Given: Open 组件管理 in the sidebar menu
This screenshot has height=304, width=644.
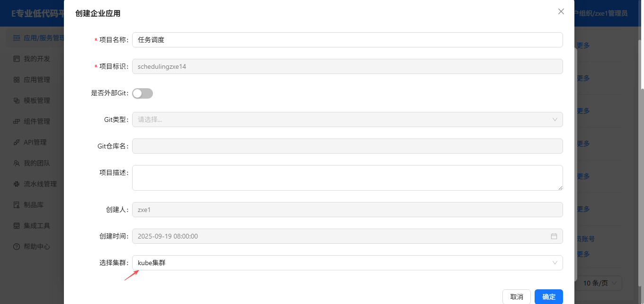Looking at the screenshot, I should click(37, 121).
